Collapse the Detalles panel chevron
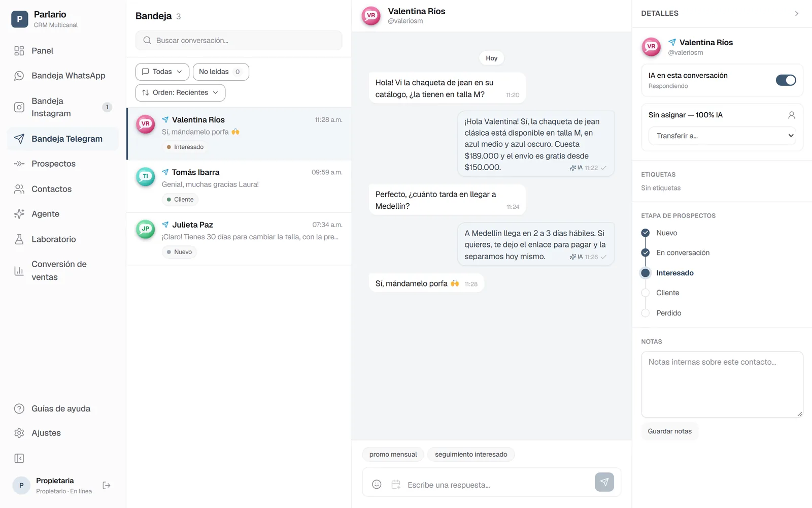This screenshot has height=508, width=812. 796,14
